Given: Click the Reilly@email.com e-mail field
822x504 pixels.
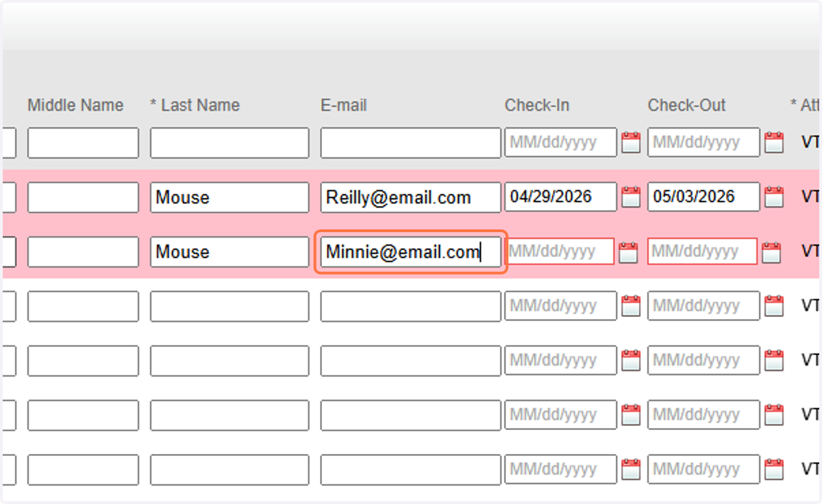Looking at the screenshot, I should (410, 197).
